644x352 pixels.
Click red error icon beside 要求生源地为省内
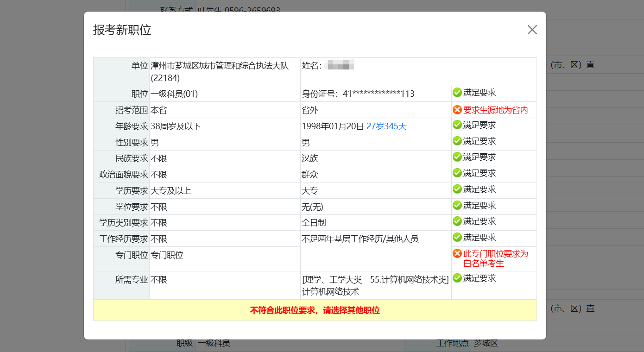click(457, 110)
